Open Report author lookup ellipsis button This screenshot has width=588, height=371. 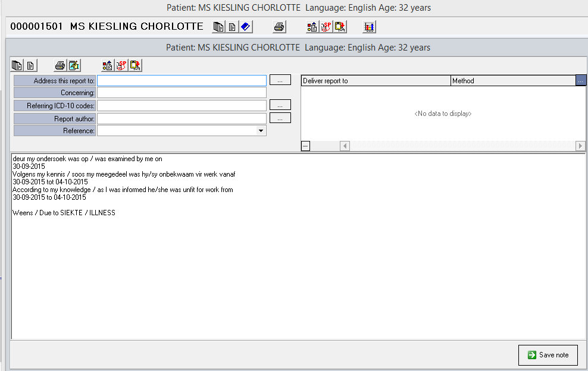click(x=280, y=118)
